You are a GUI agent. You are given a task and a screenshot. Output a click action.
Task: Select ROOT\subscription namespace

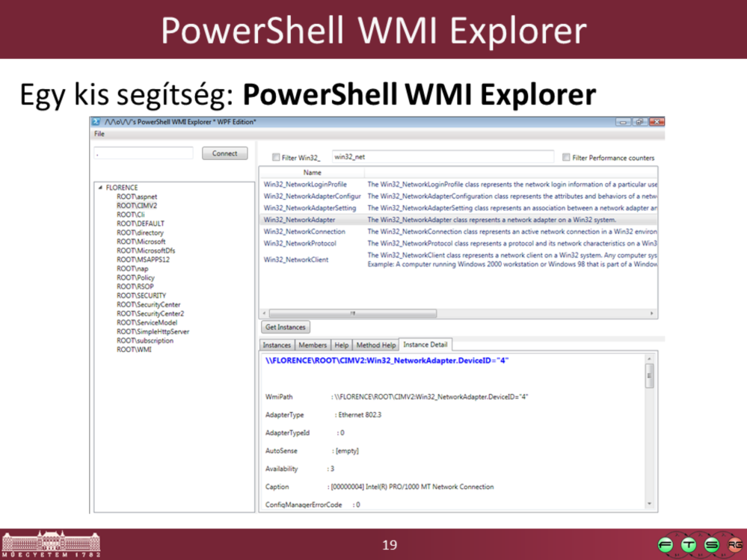coord(145,340)
